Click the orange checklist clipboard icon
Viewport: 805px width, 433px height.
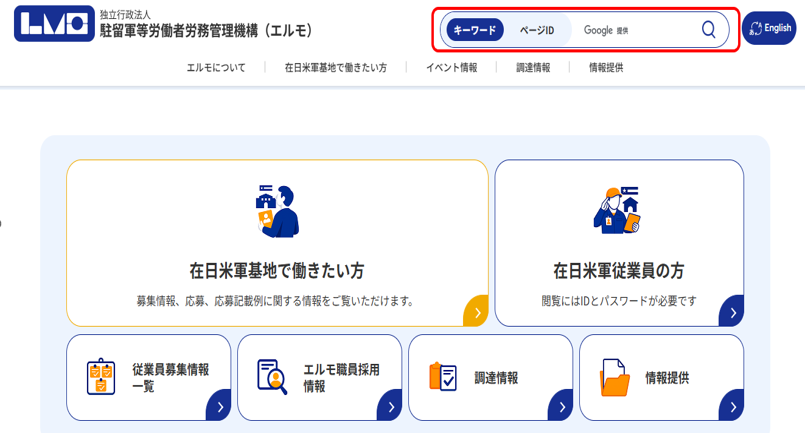coord(100,377)
